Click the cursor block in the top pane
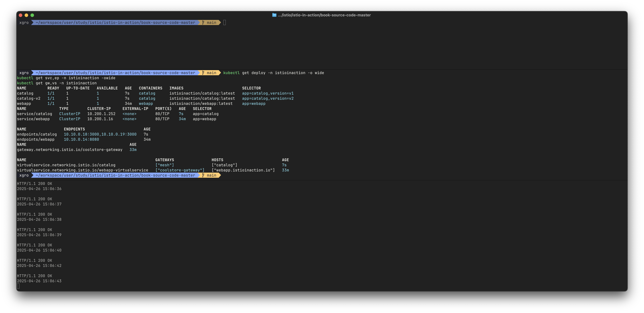Screen dimensions: 644x313 point(225,23)
